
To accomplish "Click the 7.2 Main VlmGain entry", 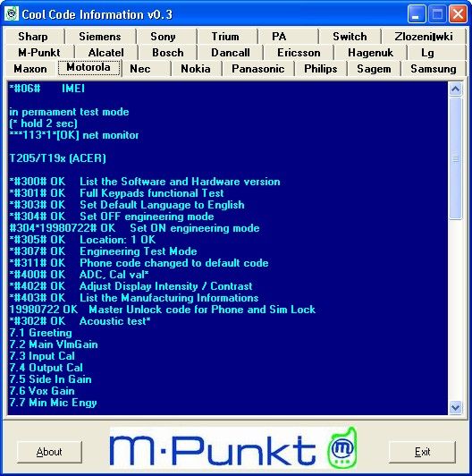I will pos(54,344).
